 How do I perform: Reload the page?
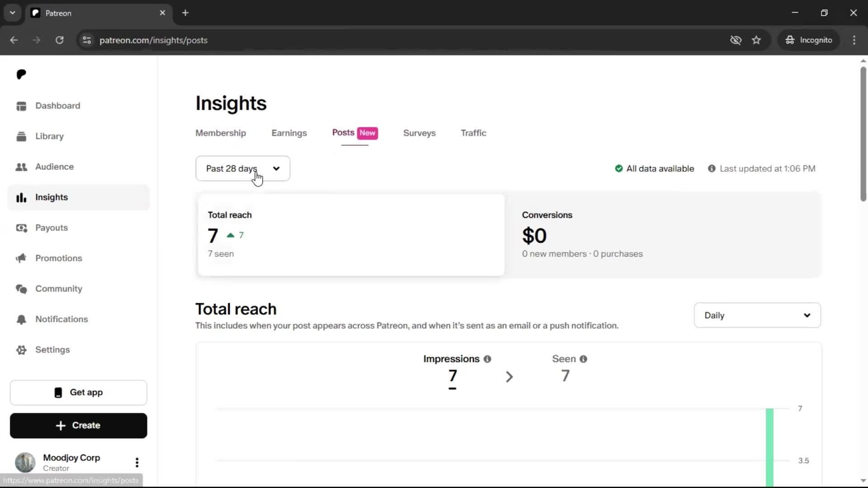point(59,40)
